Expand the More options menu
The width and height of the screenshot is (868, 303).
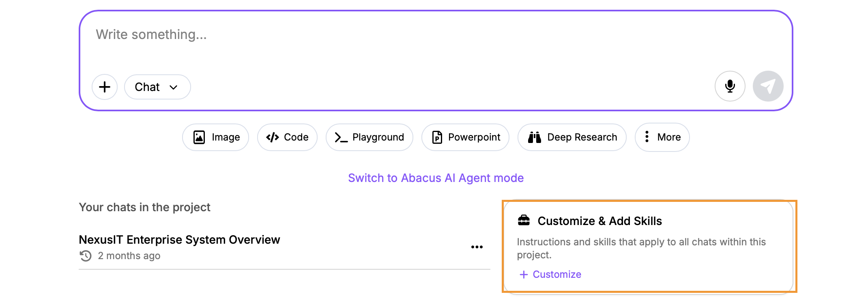(x=662, y=137)
